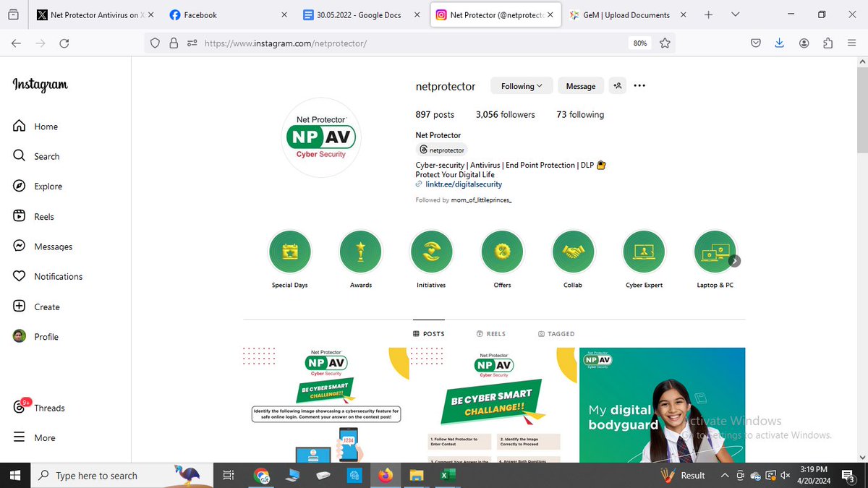This screenshot has width=868, height=488.
Task: Open the Offers story highlight
Action: click(x=502, y=250)
